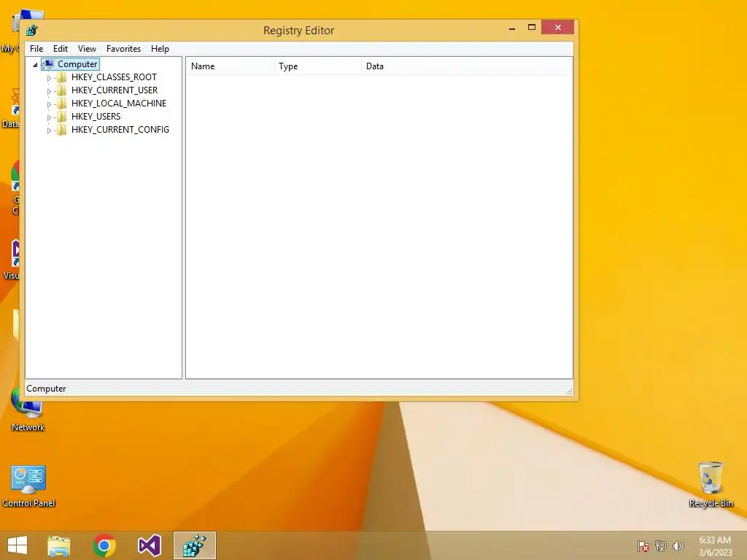Viewport: 747px width, 560px height.
Task: Open the View menu
Action: [x=88, y=49]
